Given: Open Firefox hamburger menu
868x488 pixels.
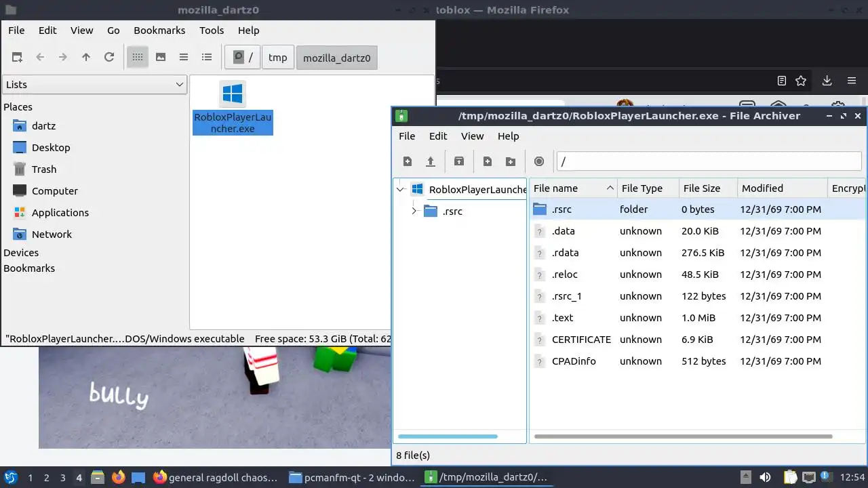Looking at the screenshot, I should [x=852, y=81].
